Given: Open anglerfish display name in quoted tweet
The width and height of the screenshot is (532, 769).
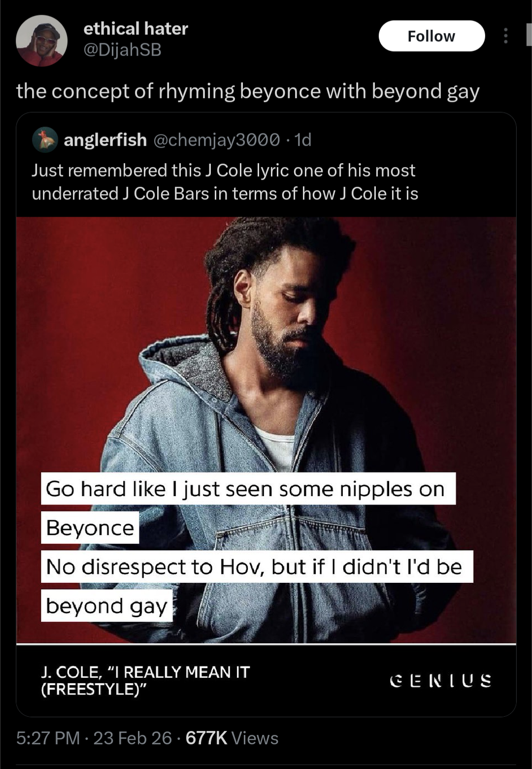Looking at the screenshot, I should click(x=105, y=140).
